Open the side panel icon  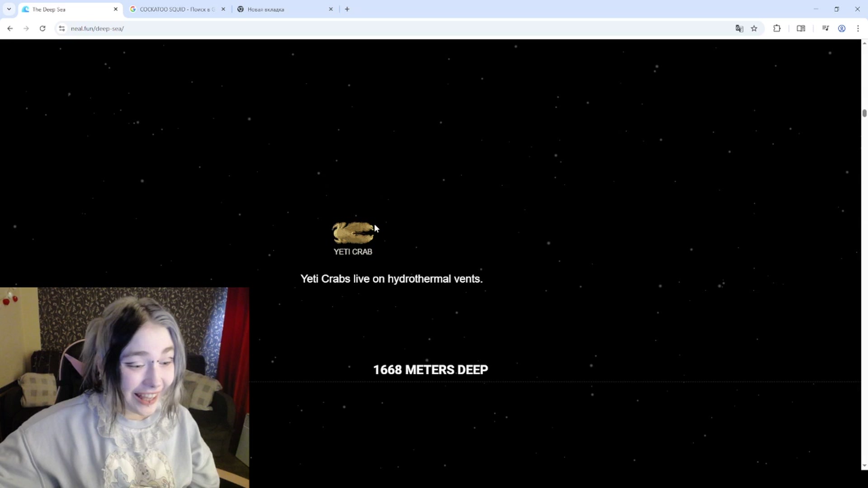[x=801, y=28]
